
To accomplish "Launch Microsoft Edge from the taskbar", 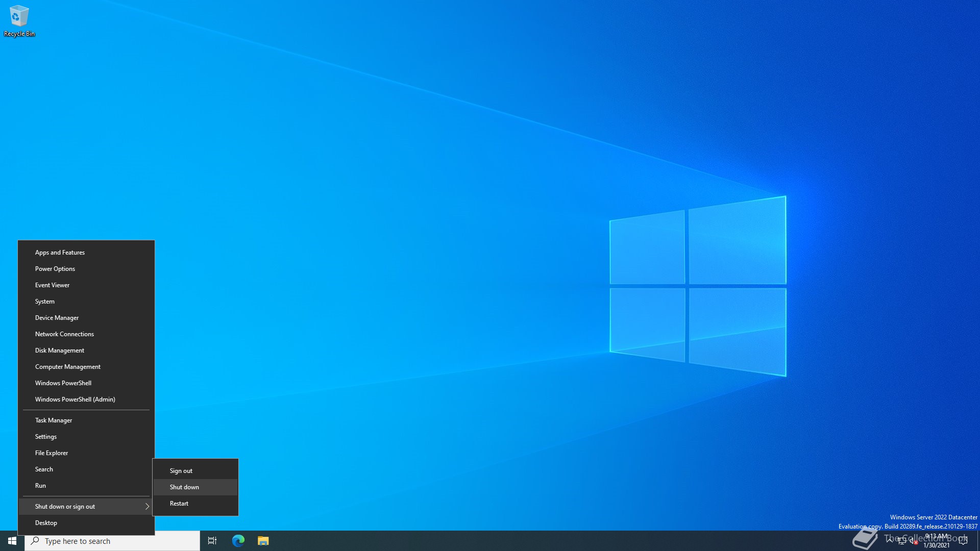I will (x=238, y=541).
